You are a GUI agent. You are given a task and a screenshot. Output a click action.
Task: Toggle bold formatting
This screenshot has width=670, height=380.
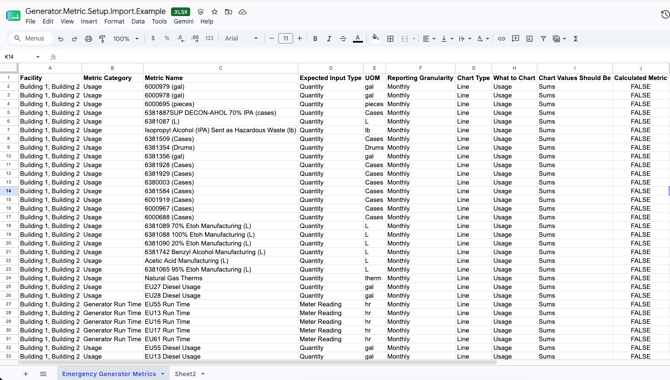click(315, 38)
